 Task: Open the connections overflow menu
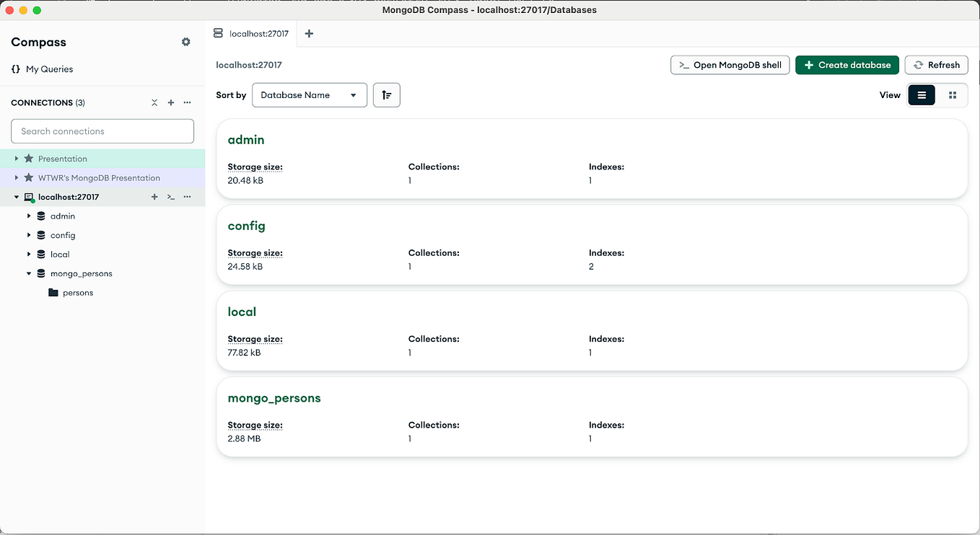tap(187, 102)
